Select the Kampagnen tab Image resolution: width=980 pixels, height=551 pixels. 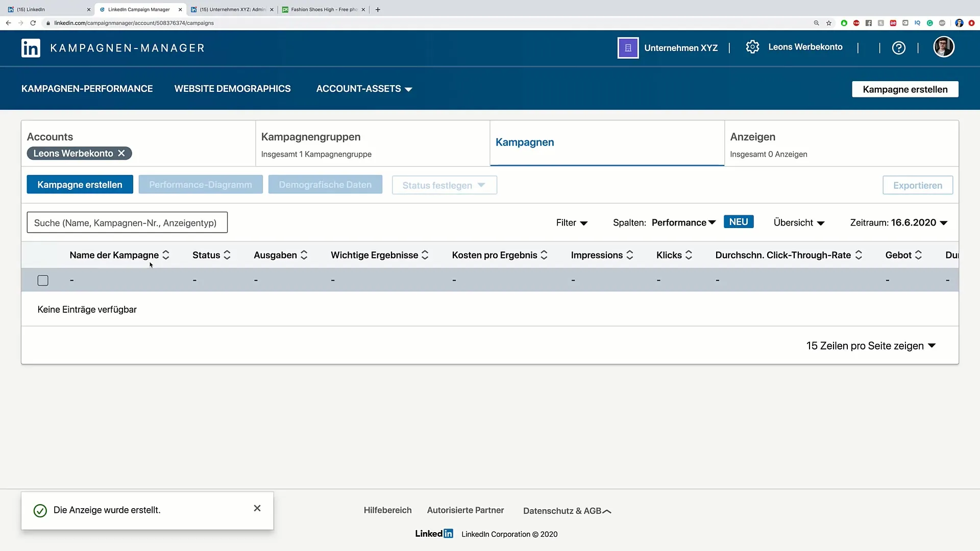pos(607,143)
